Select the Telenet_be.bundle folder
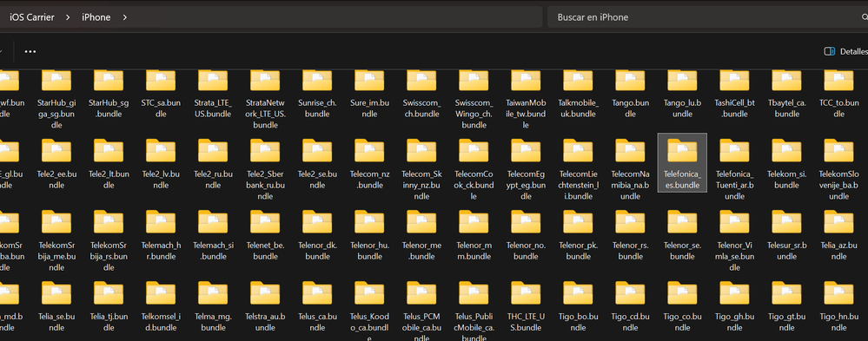Viewport: 868px width, 341px height. click(x=265, y=234)
